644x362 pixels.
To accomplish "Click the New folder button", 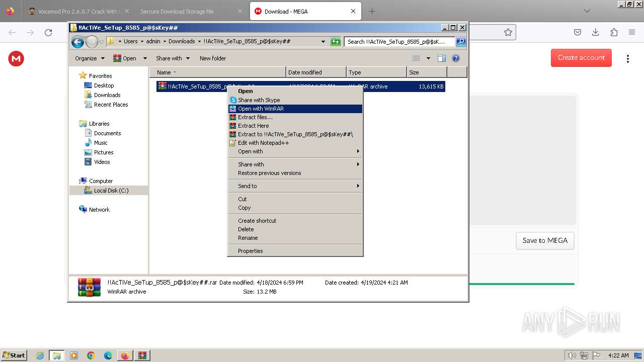I will pos(213,58).
